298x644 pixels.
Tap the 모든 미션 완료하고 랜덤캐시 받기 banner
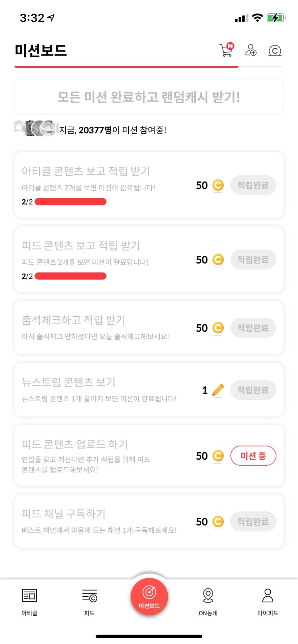point(149,97)
